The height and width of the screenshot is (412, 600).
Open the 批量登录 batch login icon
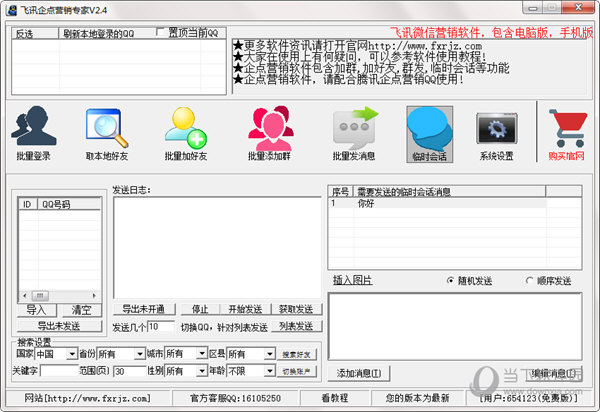tap(34, 133)
